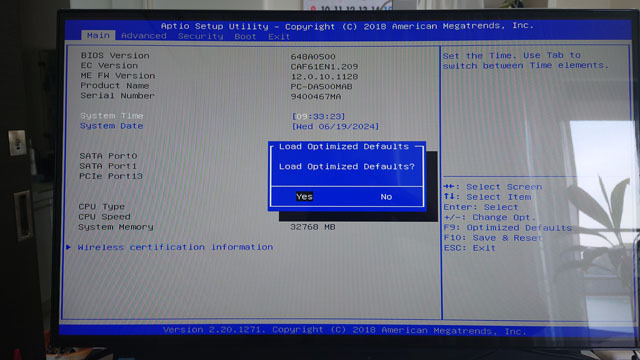Click the System Time label
The image size is (640, 360).
[x=111, y=116]
